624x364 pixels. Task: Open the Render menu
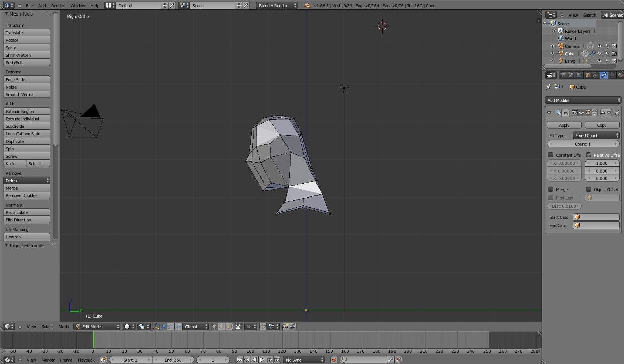(58, 6)
